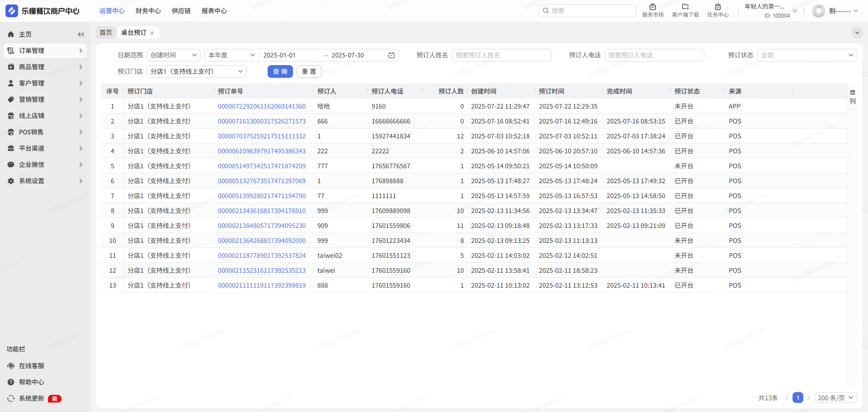Open the 预订门店 store dropdown
The image size is (868, 412).
(197, 71)
